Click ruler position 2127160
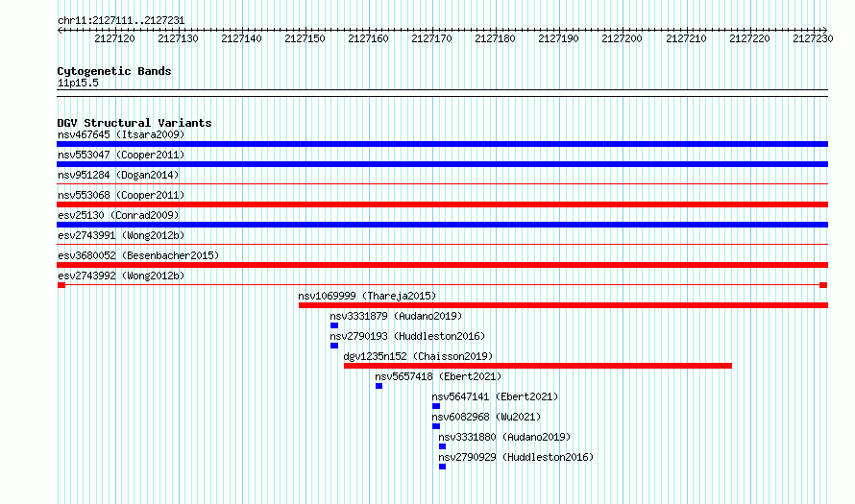Viewport: 855px width, 504px height. (x=368, y=38)
